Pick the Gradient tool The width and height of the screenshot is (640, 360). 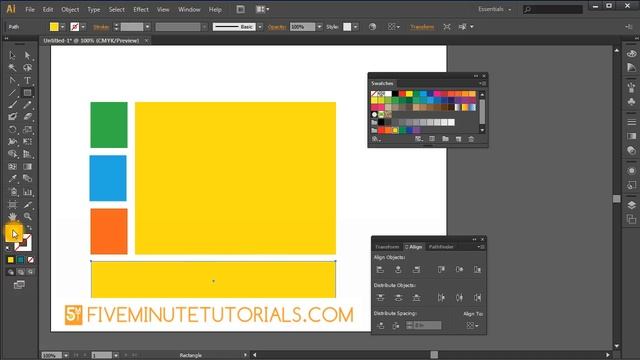coord(27,167)
